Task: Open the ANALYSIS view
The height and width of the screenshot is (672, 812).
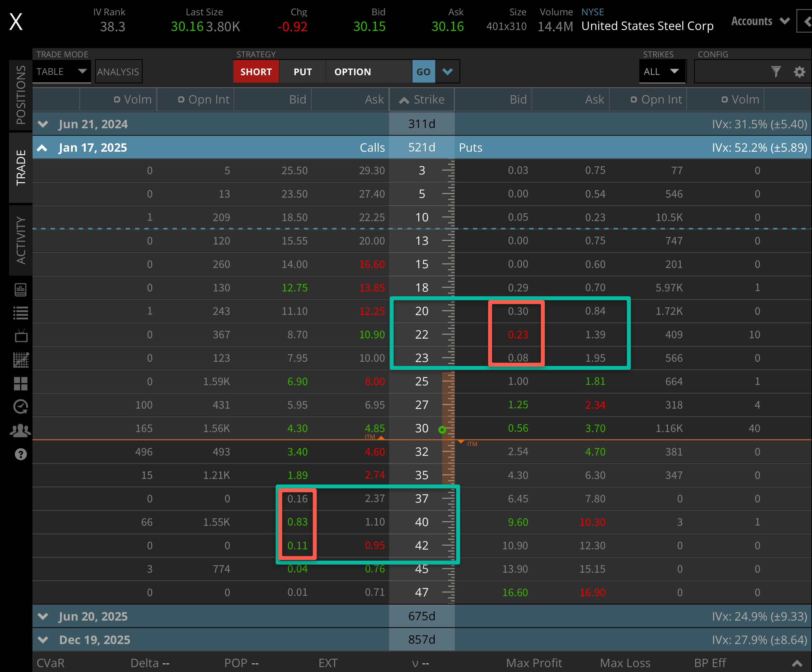Action: pos(118,72)
